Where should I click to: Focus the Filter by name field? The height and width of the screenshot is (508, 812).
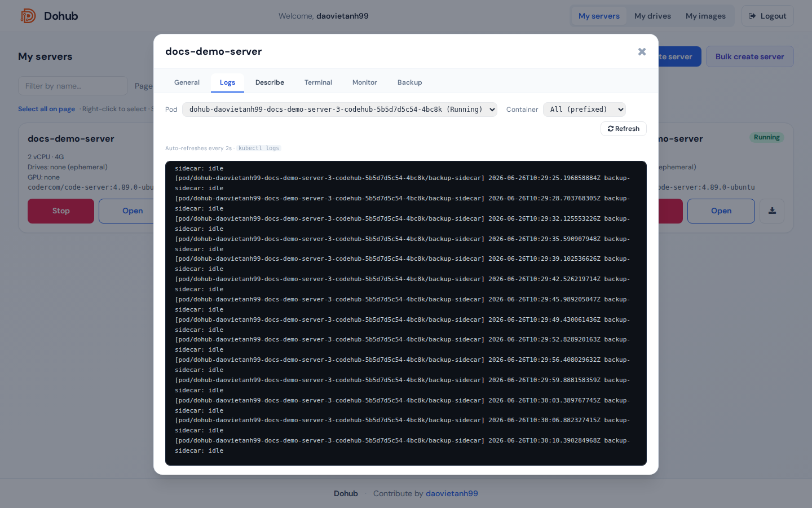(73, 86)
